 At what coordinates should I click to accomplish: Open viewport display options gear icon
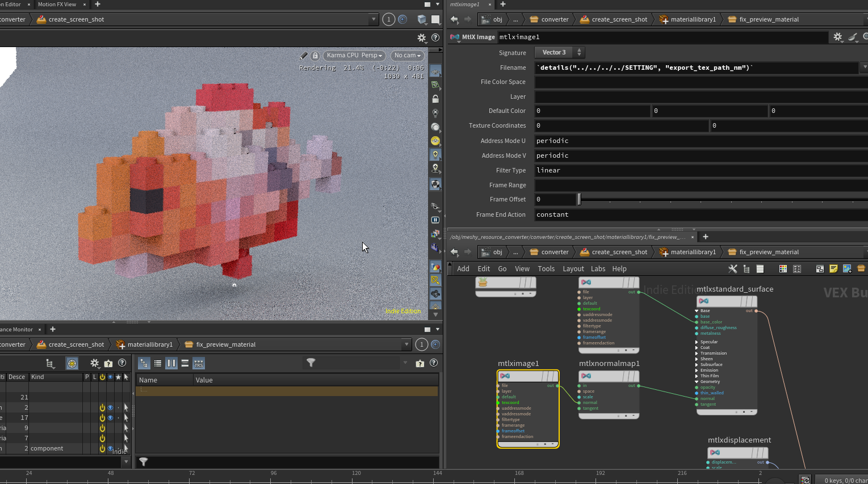[422, 37]
